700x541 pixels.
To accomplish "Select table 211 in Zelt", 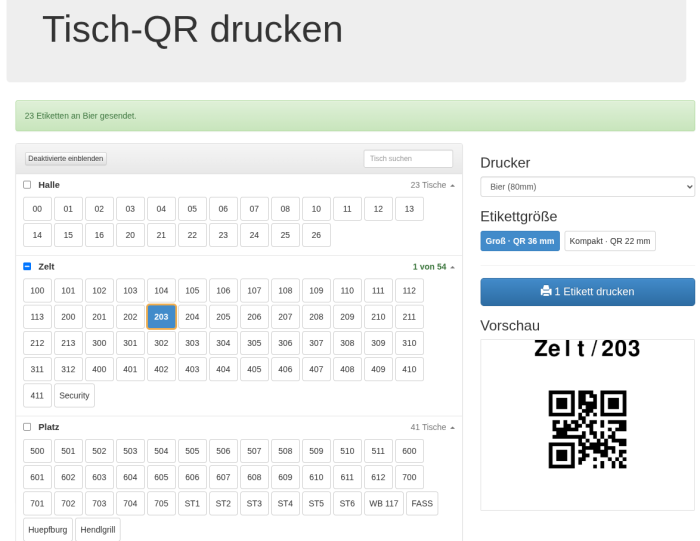I will [x=409, y=317].
